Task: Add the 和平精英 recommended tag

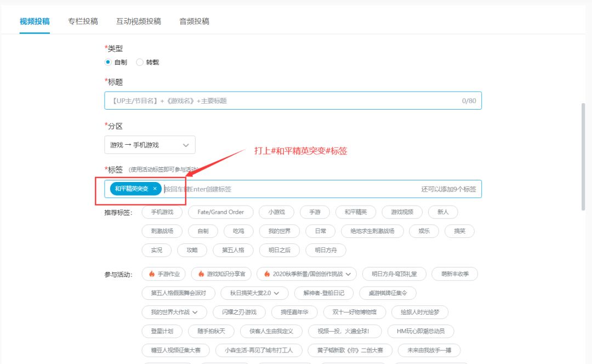Action: (x=356, y=212)
